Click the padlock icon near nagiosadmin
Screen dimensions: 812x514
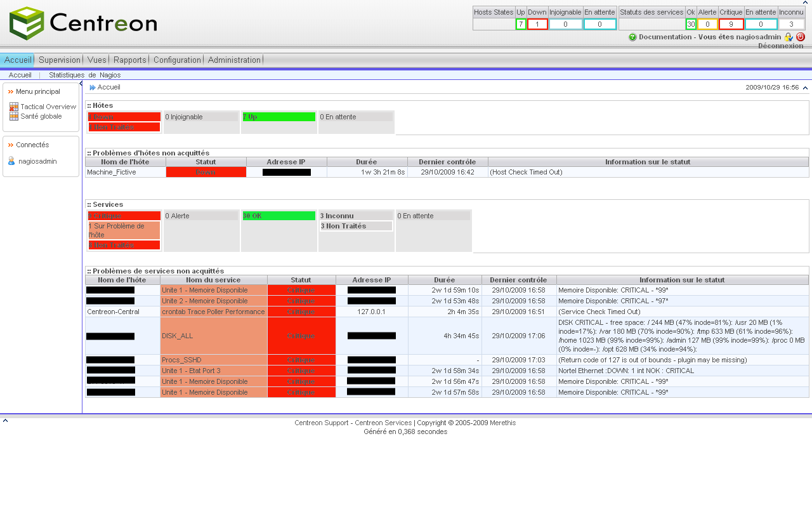pos(789,37)
